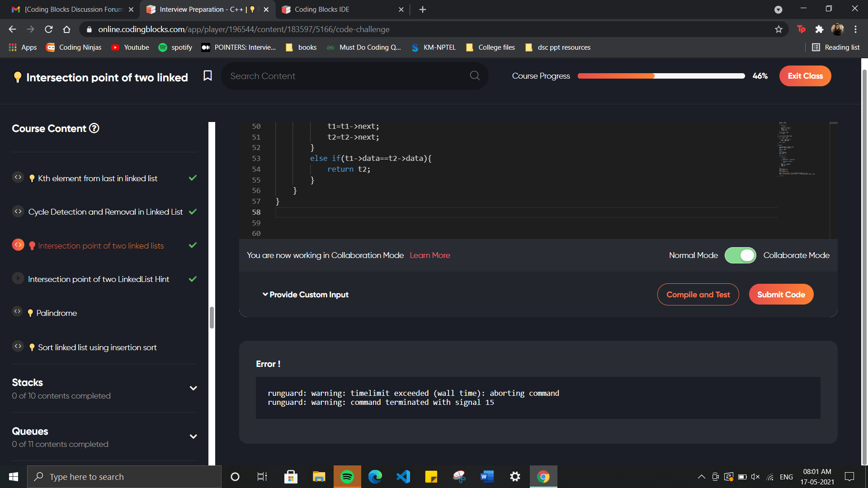Open the Course Content help icon
The height and width of the screenshot is (488, 868).
94,128
